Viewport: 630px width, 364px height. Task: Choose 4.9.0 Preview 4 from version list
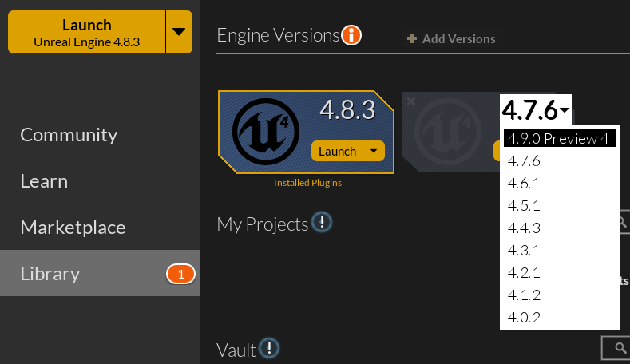pyautogui.click(x=560, y=138)
